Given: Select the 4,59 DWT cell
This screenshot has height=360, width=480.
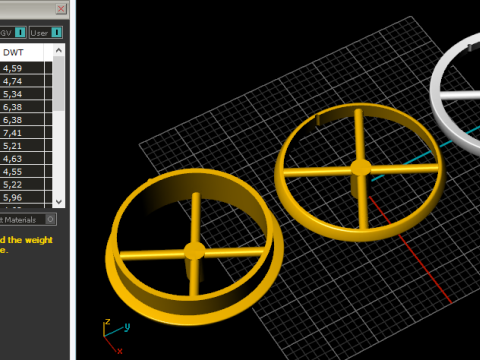Looking at the screenshot, I should [22, 68].
